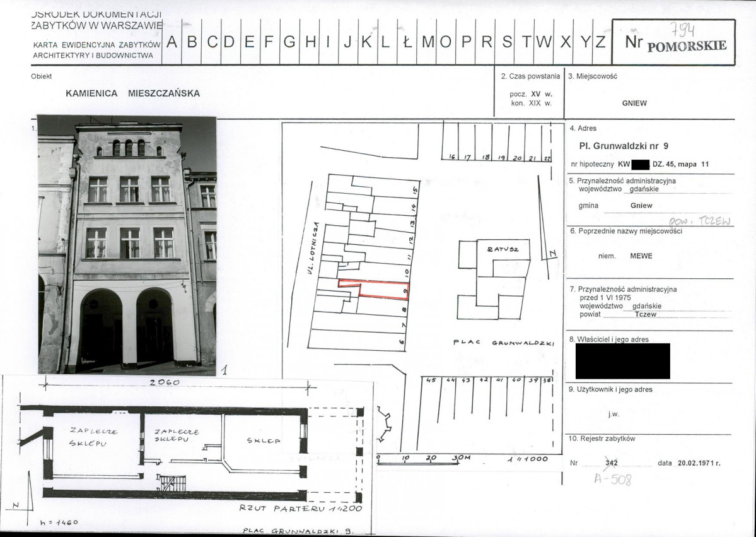Click the date 20.02.1971 r. field

699,463
